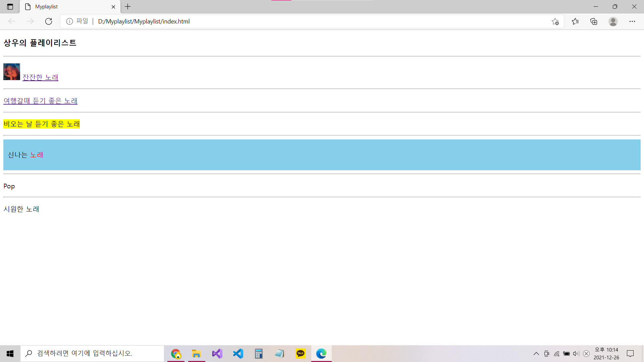The image size is (644, 362).
Task: Add this page to favorites star
Action: coord(555,21)
